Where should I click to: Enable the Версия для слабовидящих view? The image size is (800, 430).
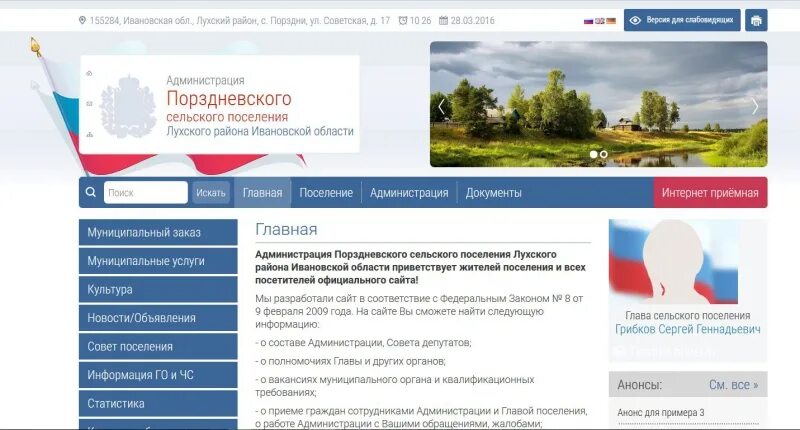click(682, 20)
